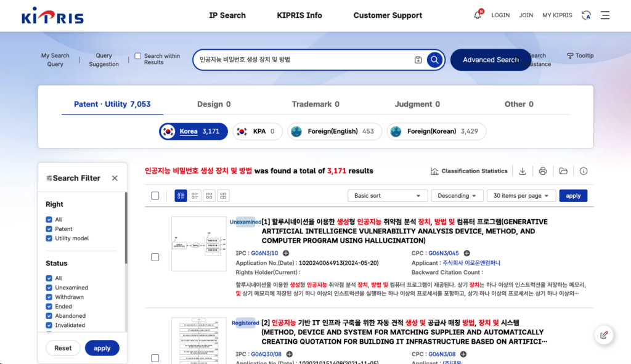Download the search results
This screenshot has width=631, height=364.
coord(523,171)
